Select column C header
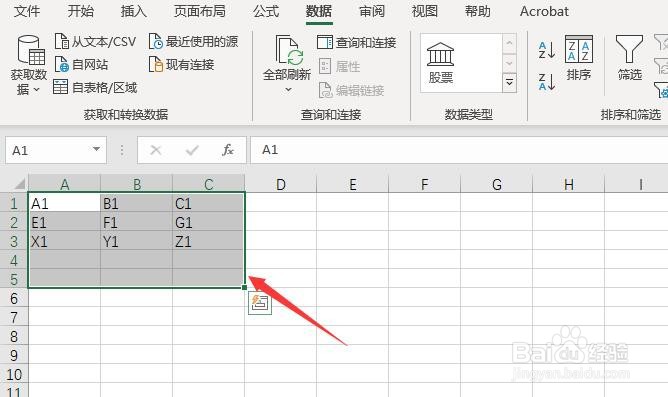 pyautogui.click(x=208, y=184)
